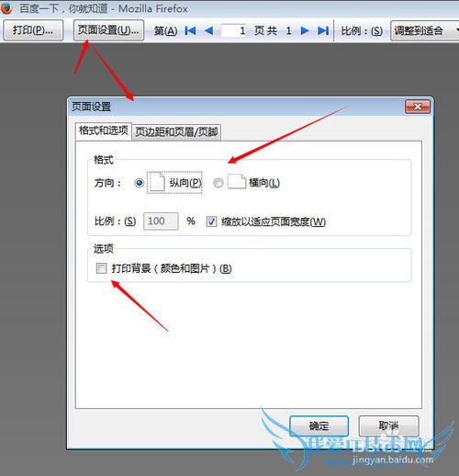
Task: Click the 页面设置 dialog title text
Action: click(91, 107)
